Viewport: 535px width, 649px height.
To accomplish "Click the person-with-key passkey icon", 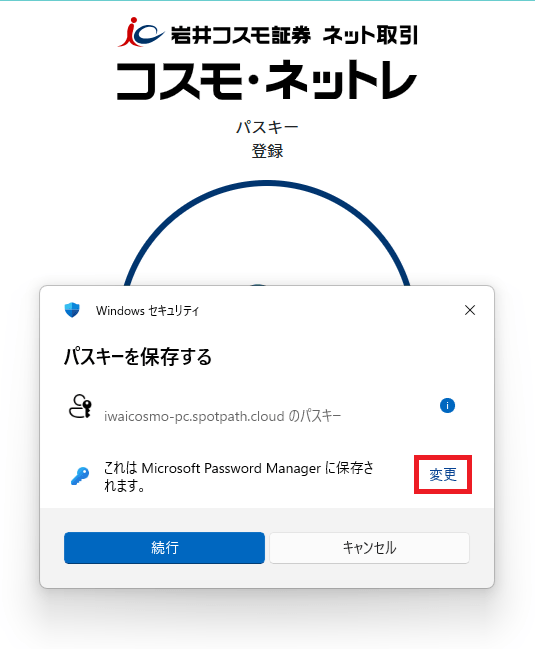I will pos(80,406).
